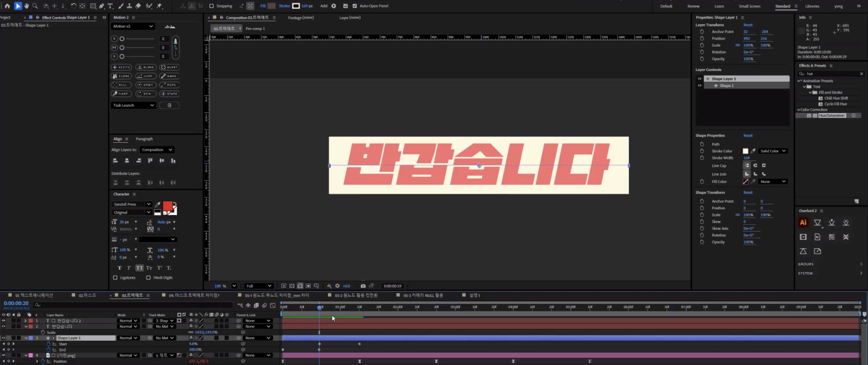The image size is (868, 365).
Task: Clear the hue search field in Effects & Presets
Action: click(862, 74)
